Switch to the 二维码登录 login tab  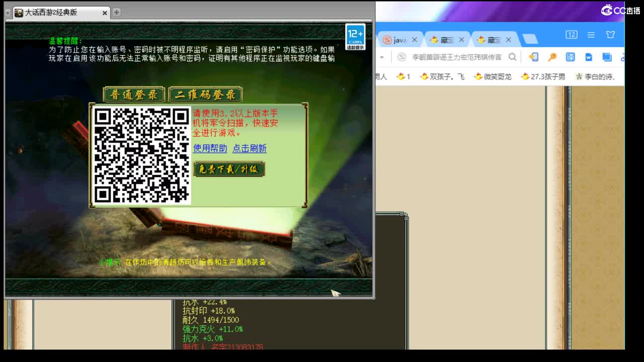tap(205, 95)
